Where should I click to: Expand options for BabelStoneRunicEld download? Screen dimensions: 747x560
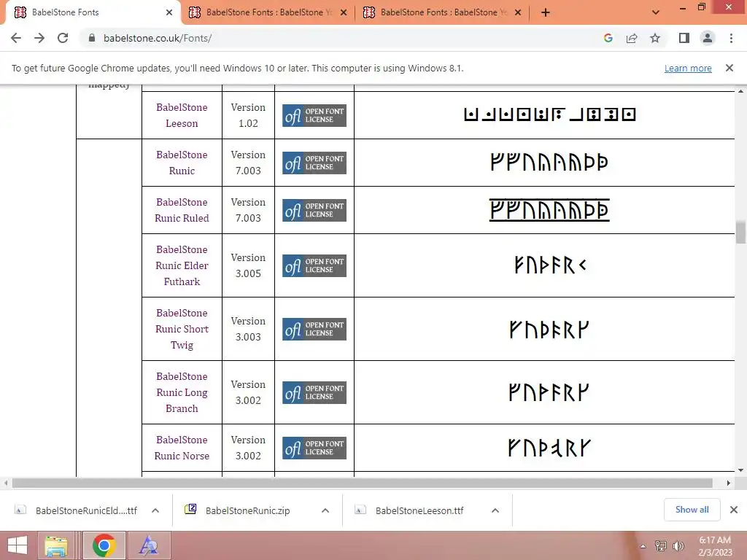pyautogui.click(x=155, y=510)
